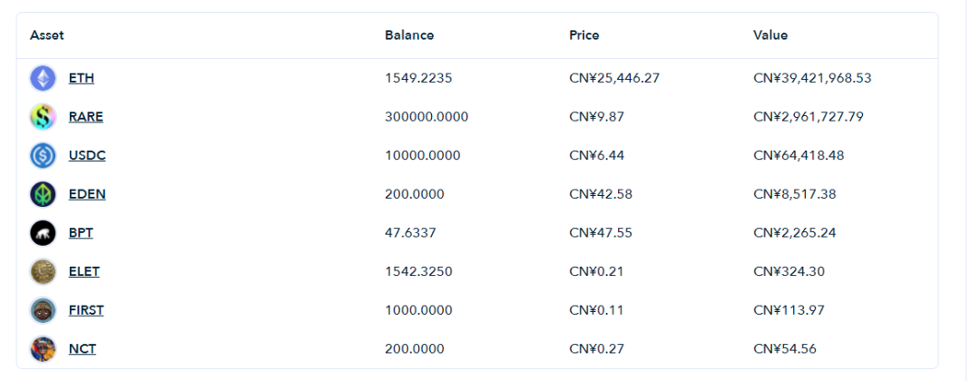Click the BPT black token icon
This screenshot has height=381, width=980.
click(44, 234)
